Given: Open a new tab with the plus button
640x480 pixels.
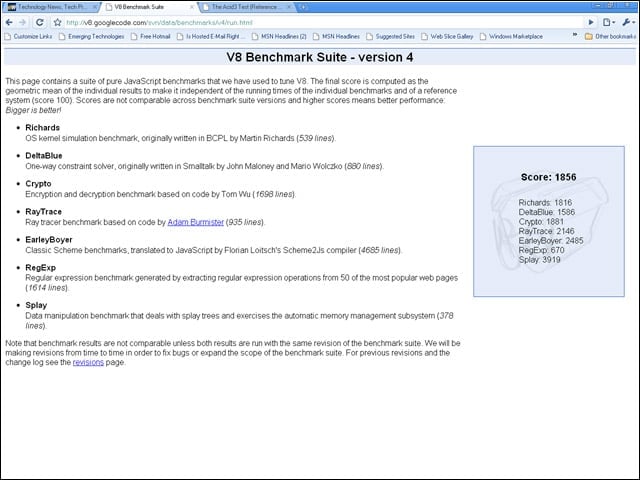Looking at the screenshot, I should pyautogui.click(x=303, y=7).
